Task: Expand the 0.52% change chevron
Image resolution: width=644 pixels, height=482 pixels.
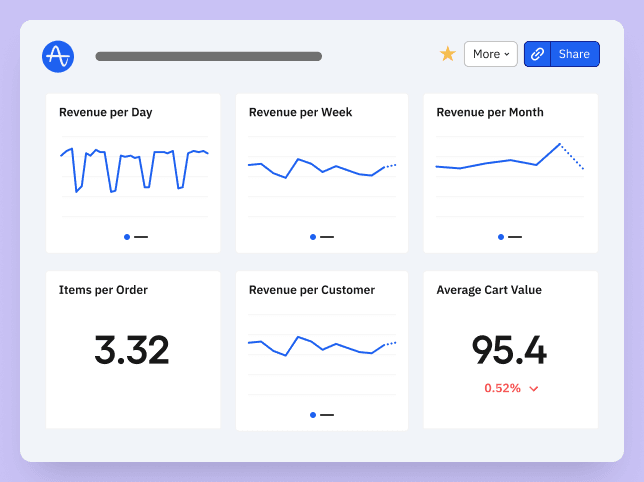Action: (x=534, y=389)
